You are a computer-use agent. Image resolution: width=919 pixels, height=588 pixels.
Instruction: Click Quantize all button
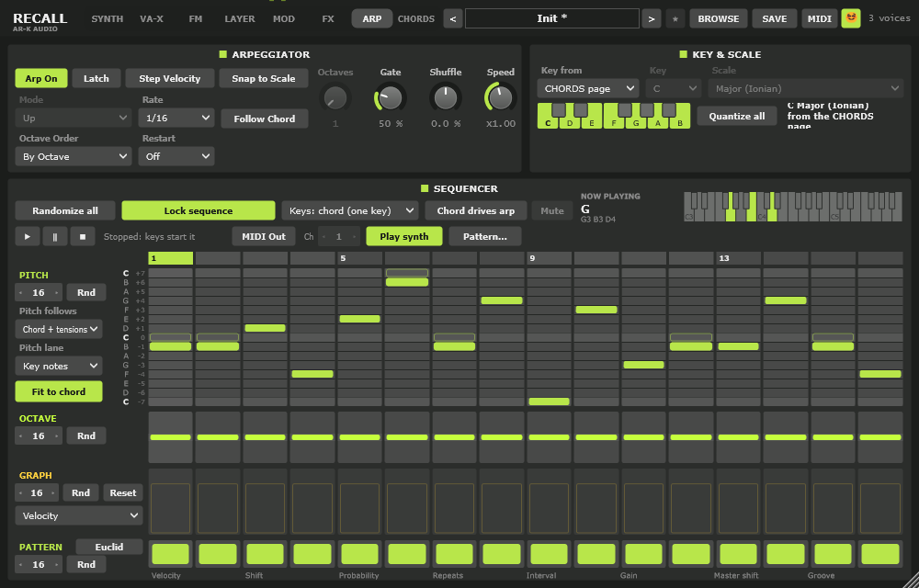point(737,116)
